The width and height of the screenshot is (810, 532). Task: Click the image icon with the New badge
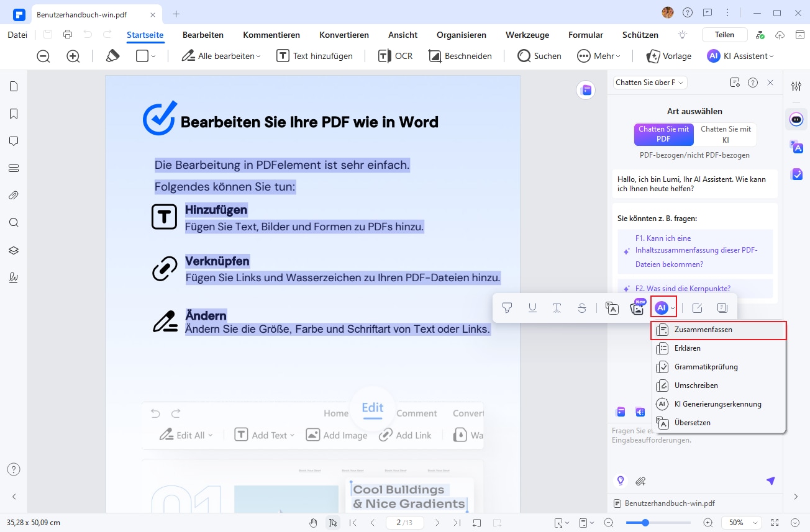tap(637, 307)
